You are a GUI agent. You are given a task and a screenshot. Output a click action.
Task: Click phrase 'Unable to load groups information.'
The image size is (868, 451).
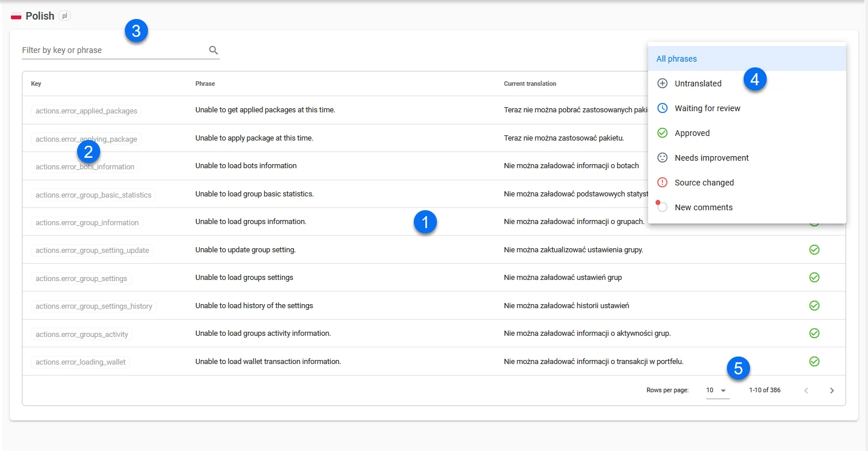[x=251, y=221]
